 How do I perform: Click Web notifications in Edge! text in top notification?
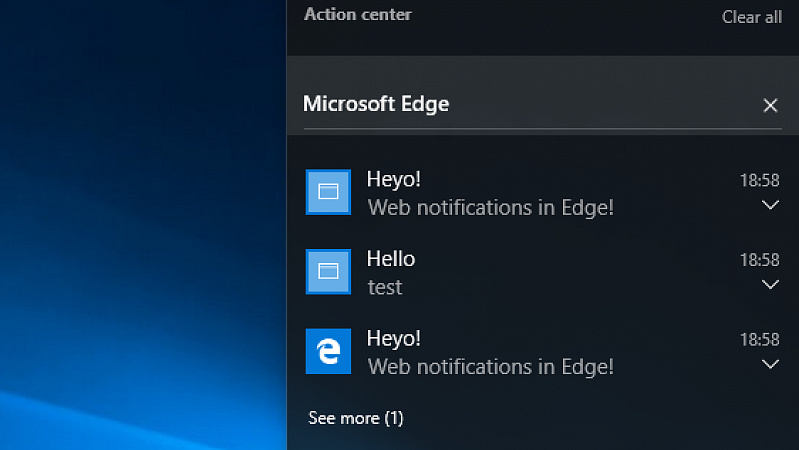click(491, 208)
